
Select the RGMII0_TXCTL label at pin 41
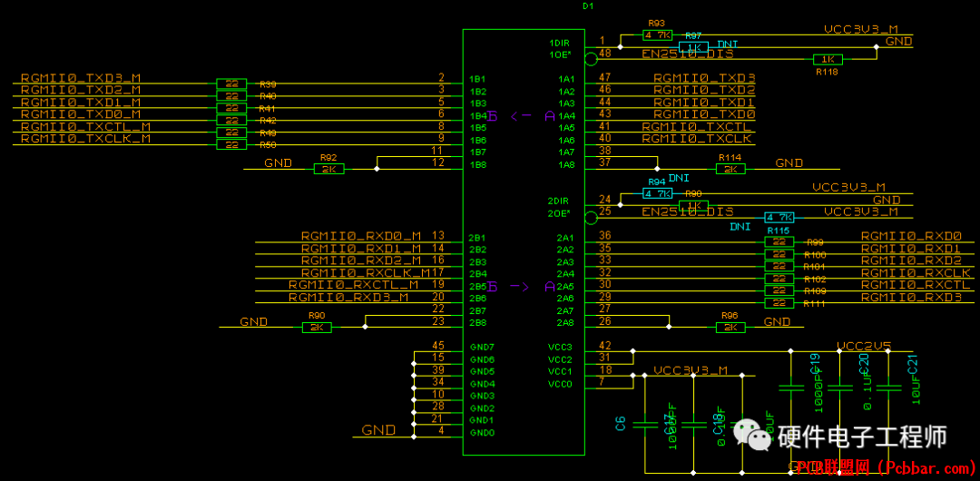click(x=697, y=127)
